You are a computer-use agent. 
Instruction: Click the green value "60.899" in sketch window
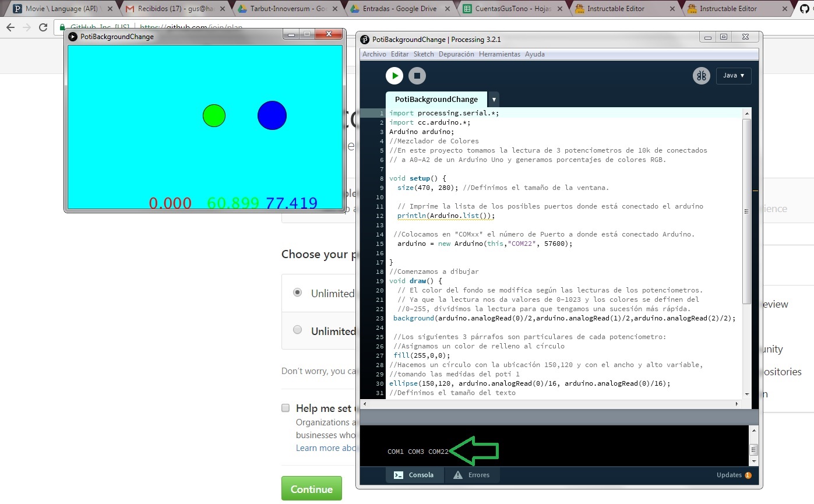pos(233,203)
